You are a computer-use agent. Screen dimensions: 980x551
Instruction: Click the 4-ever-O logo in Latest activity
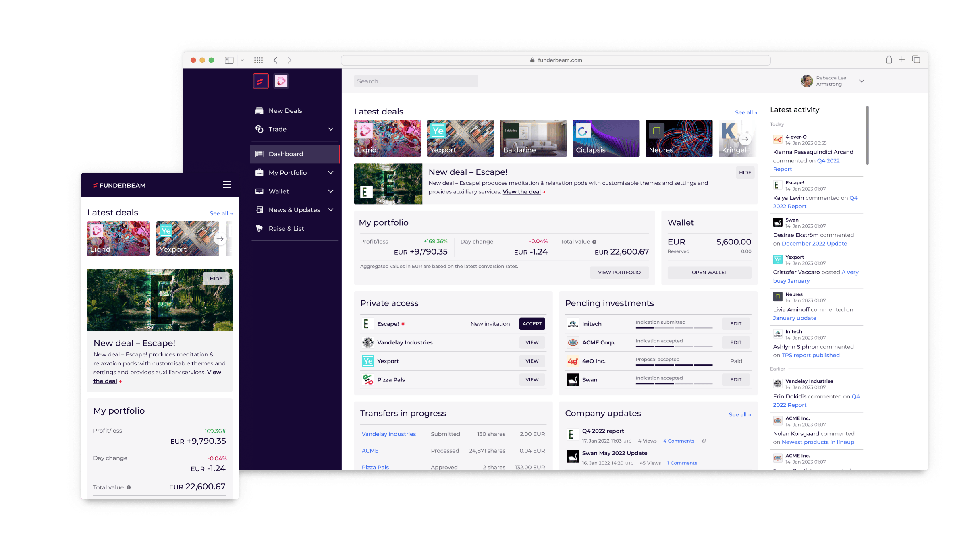tap(777, 139)
